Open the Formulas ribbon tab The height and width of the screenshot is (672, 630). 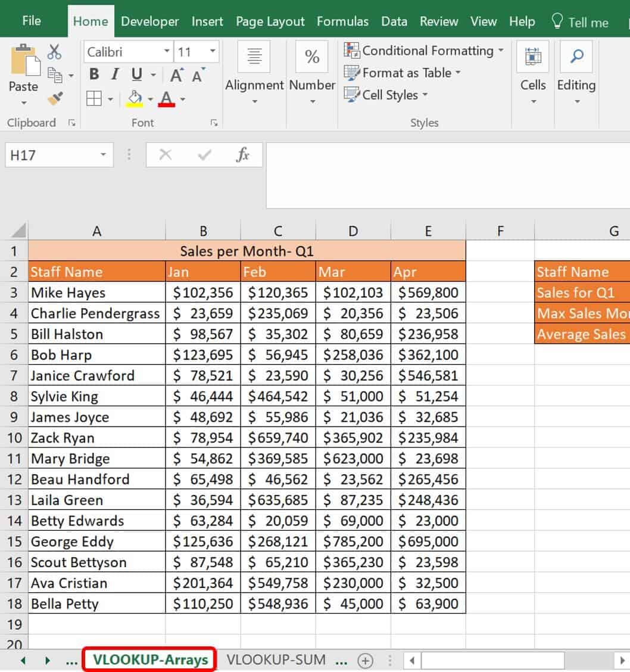[x=342, y=21]
